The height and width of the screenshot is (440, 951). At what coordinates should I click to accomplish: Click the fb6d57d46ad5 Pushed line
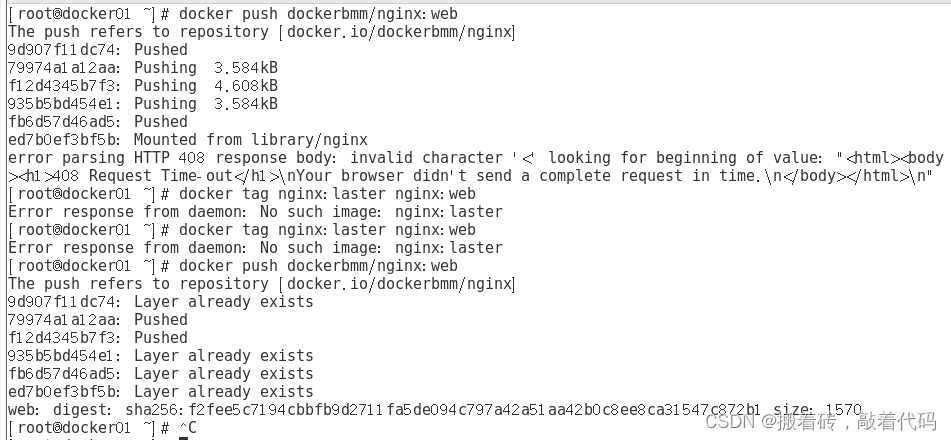[98, 121]
